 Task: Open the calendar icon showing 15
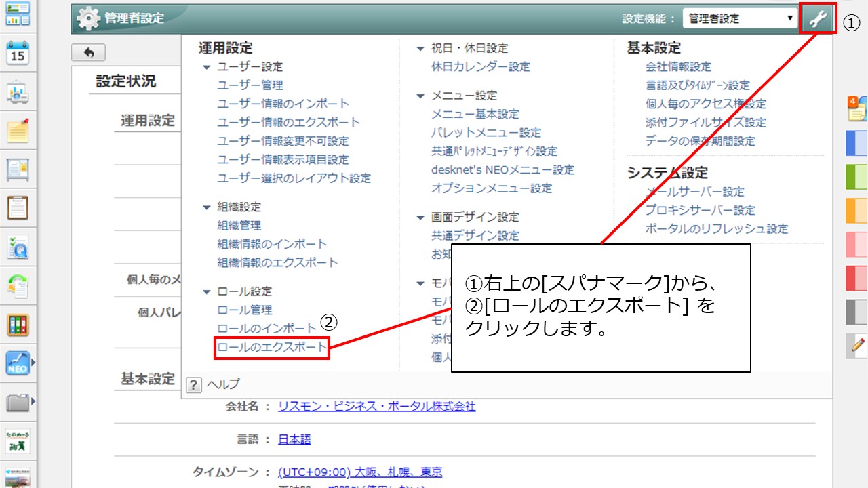point(18,53)
